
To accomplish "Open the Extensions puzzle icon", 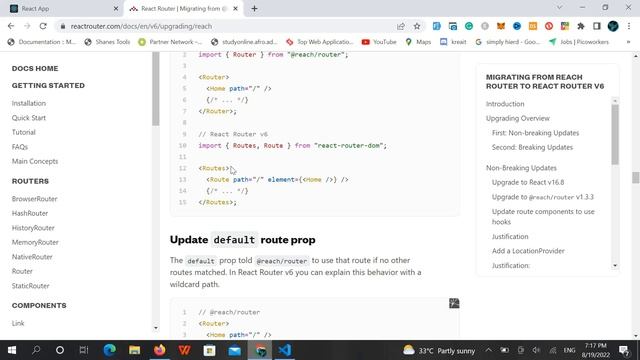I will click(x=580, y=26).
